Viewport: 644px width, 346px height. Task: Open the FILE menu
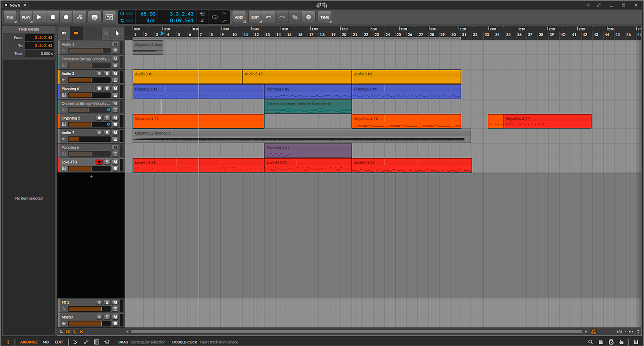[10, 17]
